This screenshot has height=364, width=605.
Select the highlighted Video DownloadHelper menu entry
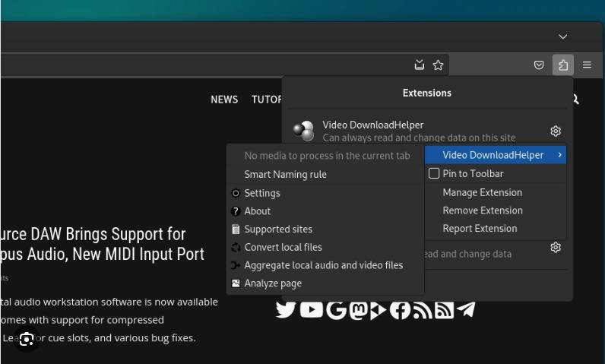(496, 154)
